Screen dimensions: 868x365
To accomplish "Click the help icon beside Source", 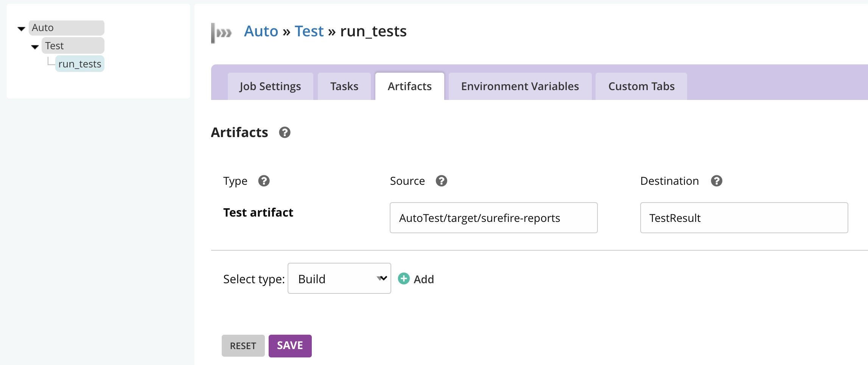I will (441, 181).
